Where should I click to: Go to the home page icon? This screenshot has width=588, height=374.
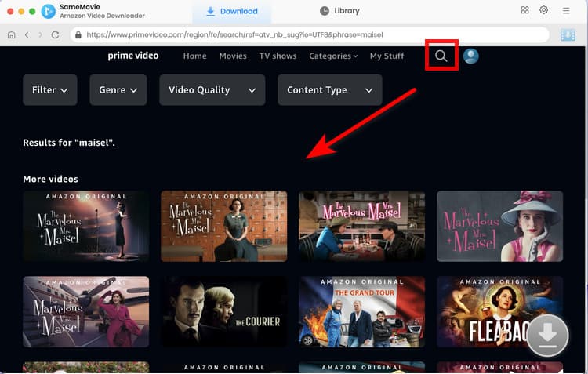pos(12,34)
